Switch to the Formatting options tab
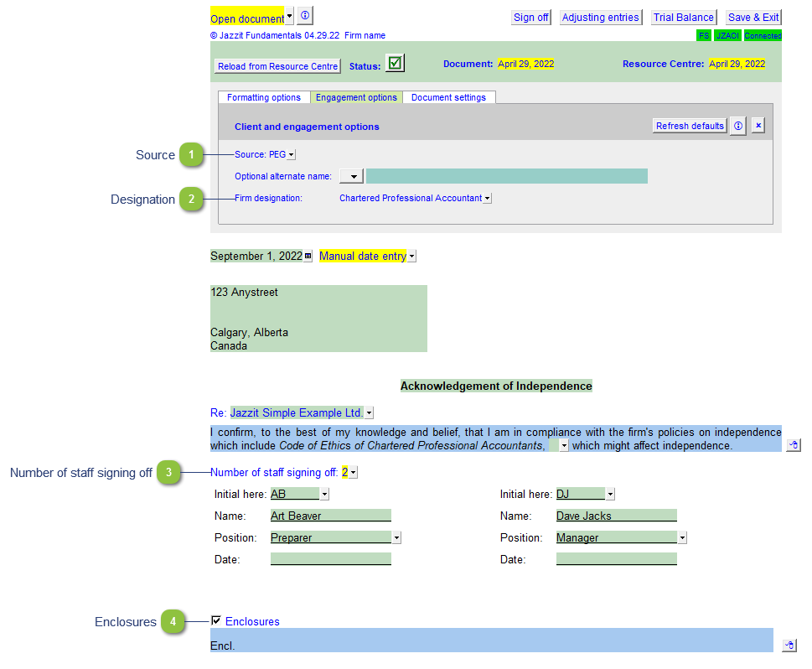The image size is (812, 669). point(263,97)
